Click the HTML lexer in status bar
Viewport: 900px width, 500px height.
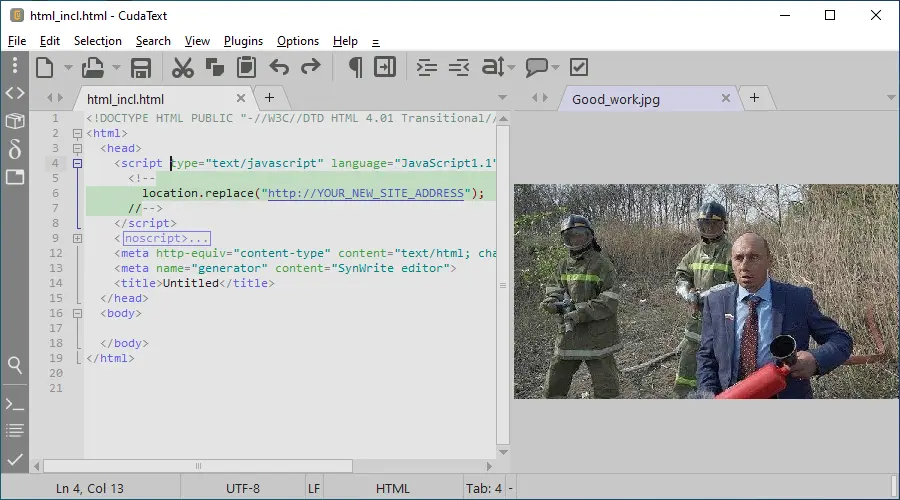pyautogui.click(x=392, y=489)
